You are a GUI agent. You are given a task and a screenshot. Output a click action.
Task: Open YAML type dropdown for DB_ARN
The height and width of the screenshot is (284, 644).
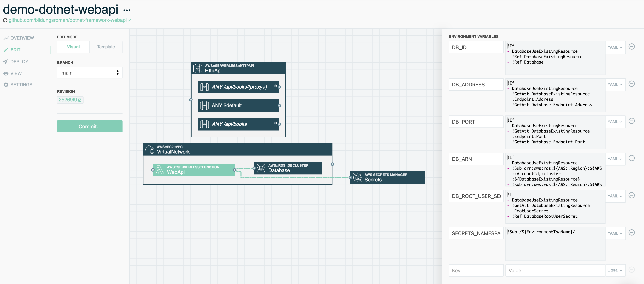[x=615, y=159]
